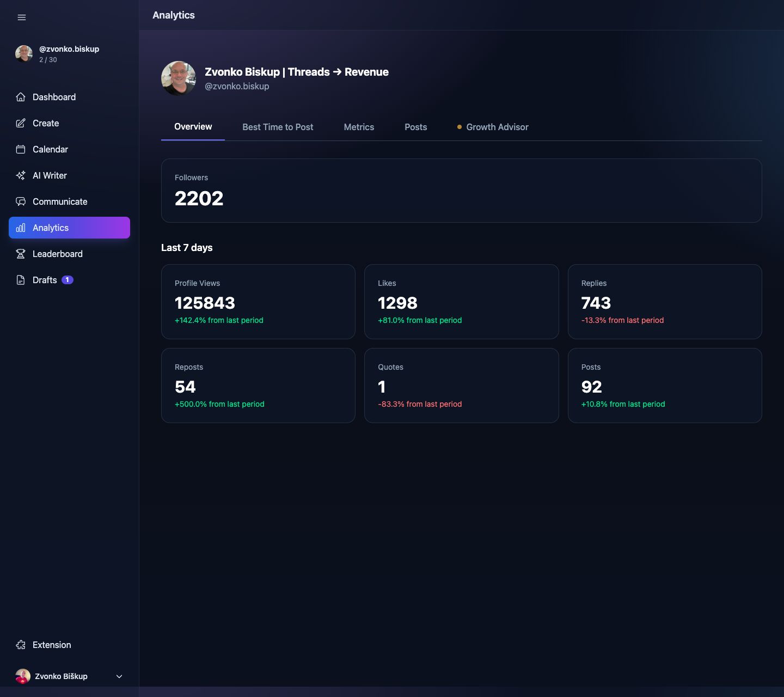Click the Followers count 2202
784x697 pixels.
(199, 198)
